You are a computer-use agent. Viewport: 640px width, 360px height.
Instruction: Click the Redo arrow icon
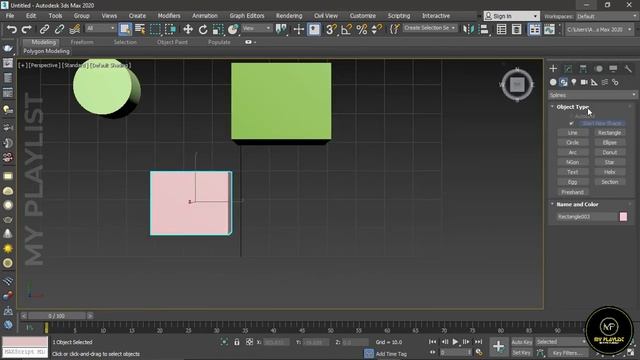click(x=27, y=29)
